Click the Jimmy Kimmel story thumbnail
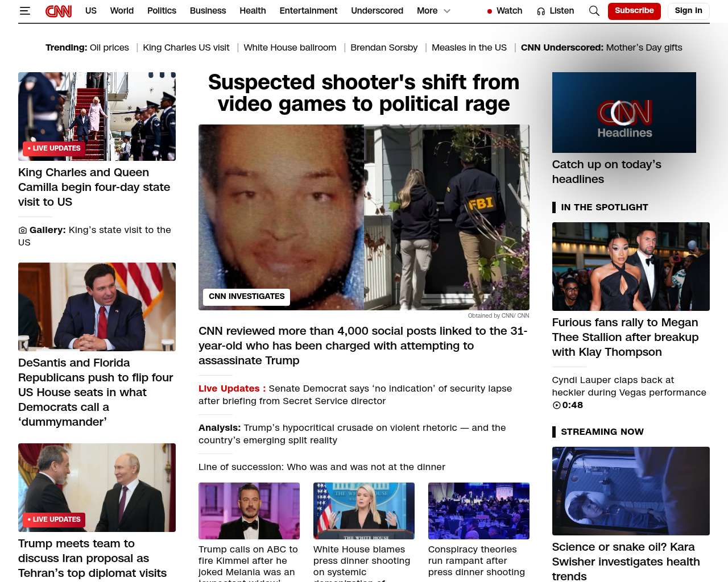Viewport: 728px width, 582px height. [249, 510]
